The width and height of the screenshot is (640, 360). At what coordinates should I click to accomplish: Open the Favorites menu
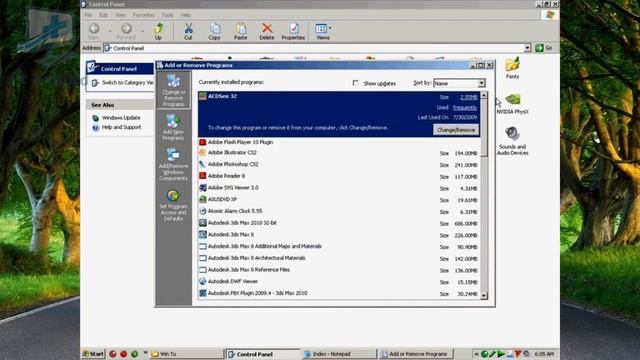coord(144,15)
